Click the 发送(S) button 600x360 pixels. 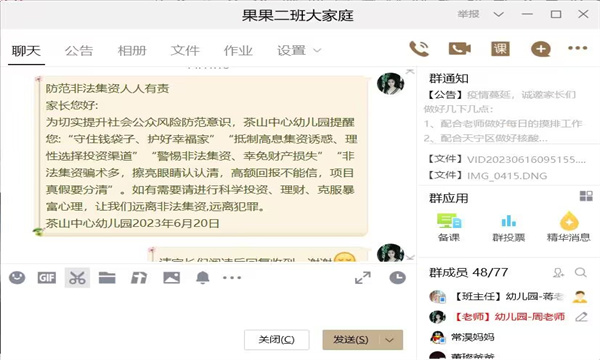351,340
